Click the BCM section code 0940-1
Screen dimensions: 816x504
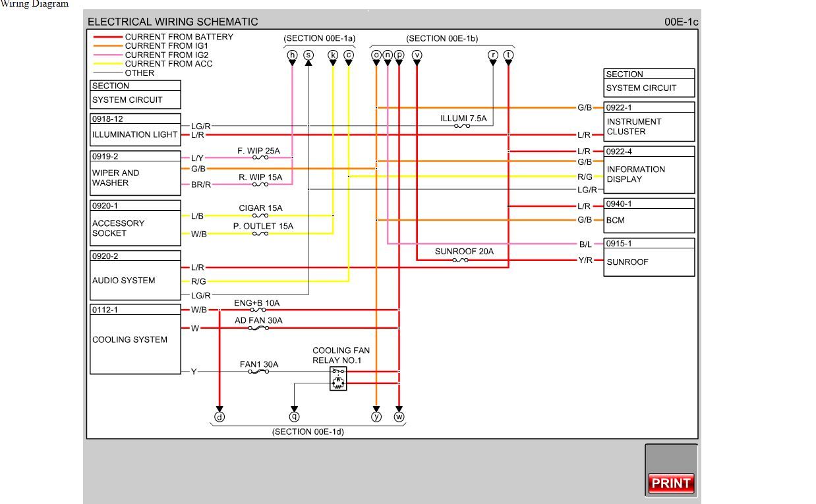(619, 204)
